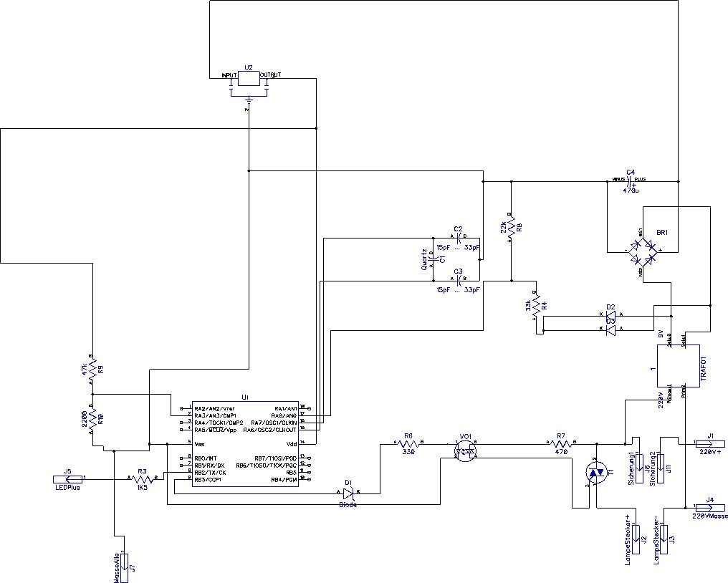Screen dimensions: 728x583
Task: Select the '47k' resistor value text
Action: [x=84, y=370]
